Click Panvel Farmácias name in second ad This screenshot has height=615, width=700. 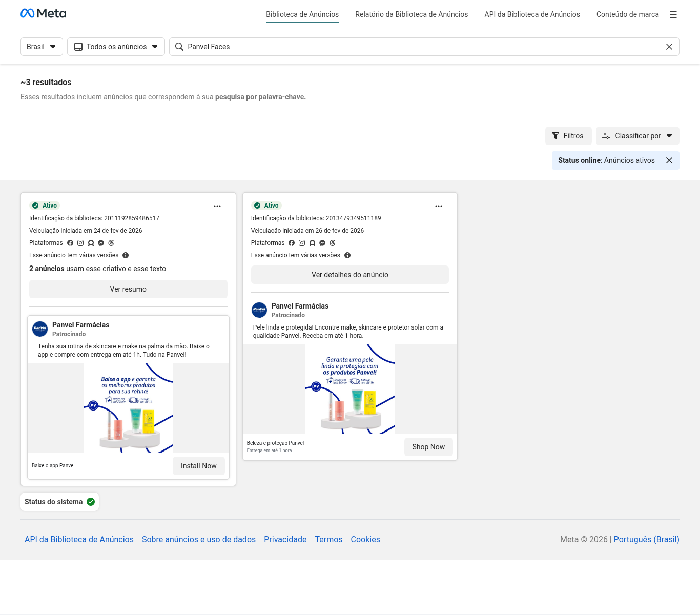click(x=300, y=306)
